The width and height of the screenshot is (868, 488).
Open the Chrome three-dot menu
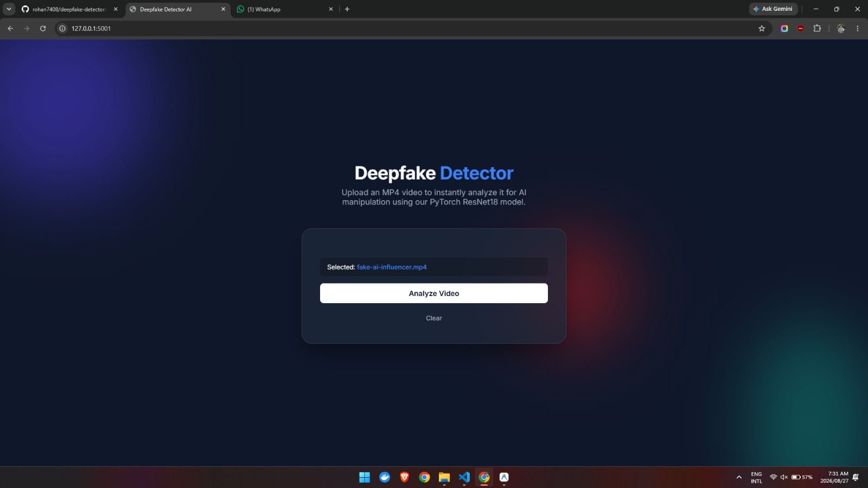point(858,28)
